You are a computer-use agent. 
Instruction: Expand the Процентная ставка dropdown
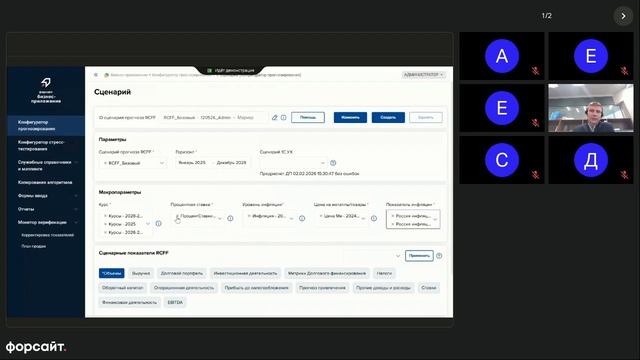(x=220, y=218)
